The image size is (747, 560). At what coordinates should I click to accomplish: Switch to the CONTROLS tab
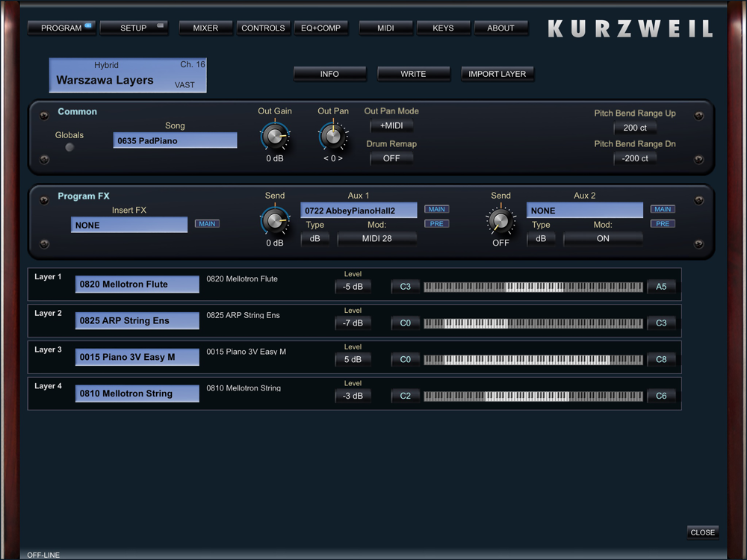click(263, 28)
